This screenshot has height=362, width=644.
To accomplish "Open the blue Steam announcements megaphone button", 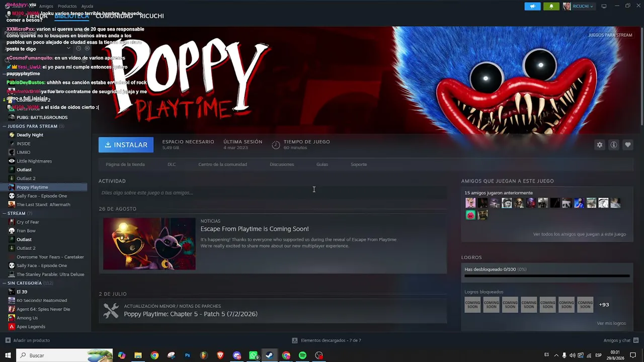I will coord(532,6).
